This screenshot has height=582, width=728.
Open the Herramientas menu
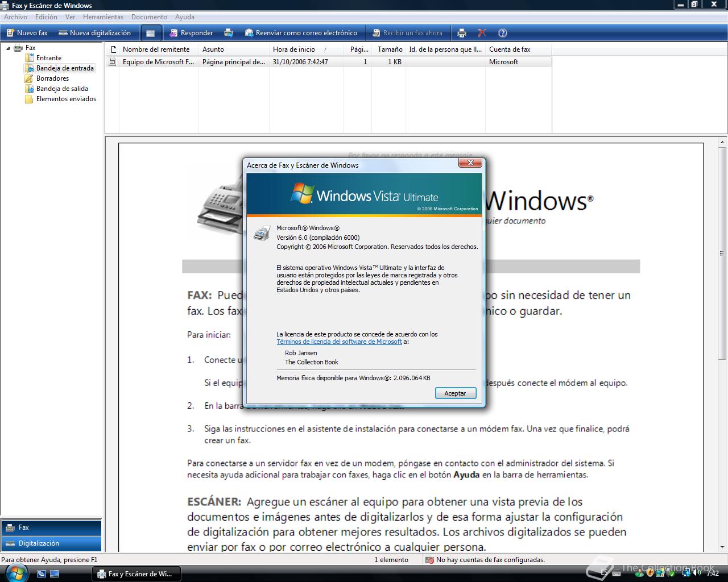coord(102,17)
